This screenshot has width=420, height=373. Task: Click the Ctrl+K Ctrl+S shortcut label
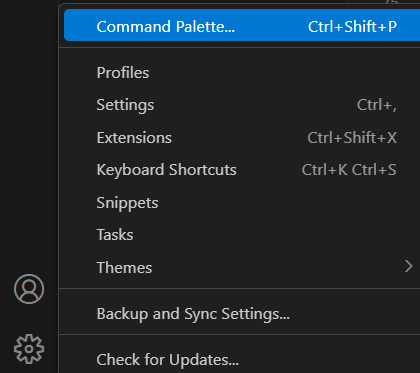click(x=349, y=170)
